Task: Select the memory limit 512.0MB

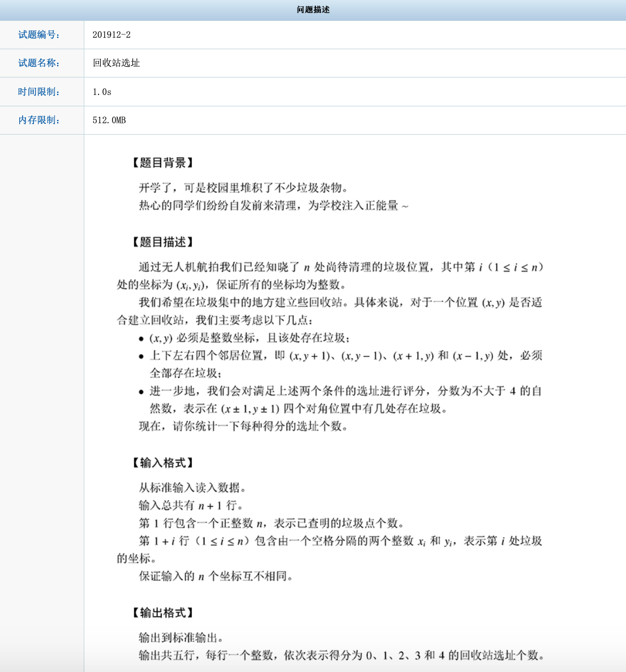Action: click(110, 119)
